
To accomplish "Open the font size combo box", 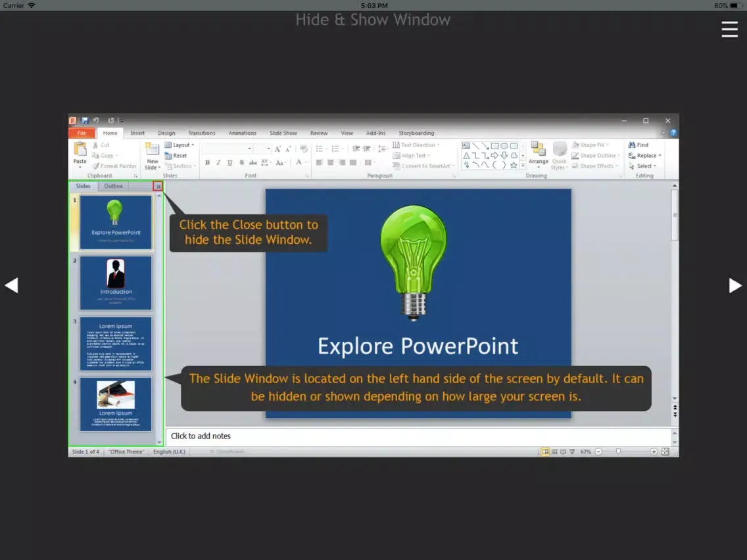I will tap(262, 149).
